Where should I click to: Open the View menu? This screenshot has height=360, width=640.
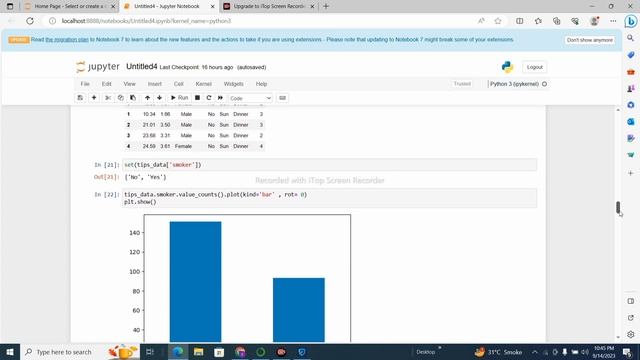click(129, 84)
